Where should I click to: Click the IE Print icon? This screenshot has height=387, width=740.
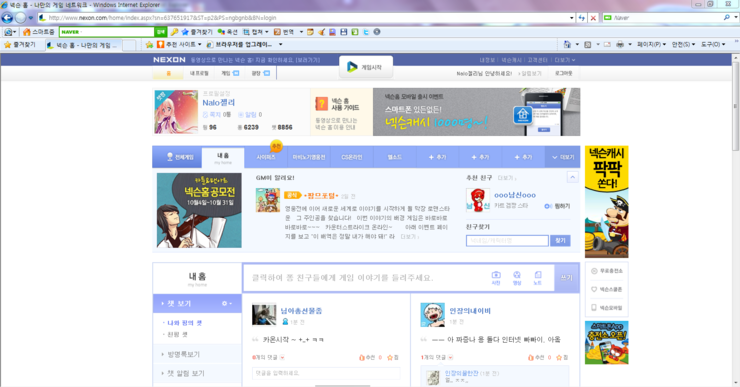pos(620,44)
